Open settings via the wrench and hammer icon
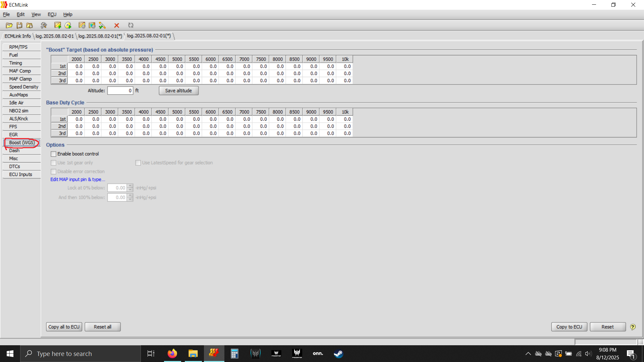This screenshot has height=362, width=644. (x=44, y=25)
